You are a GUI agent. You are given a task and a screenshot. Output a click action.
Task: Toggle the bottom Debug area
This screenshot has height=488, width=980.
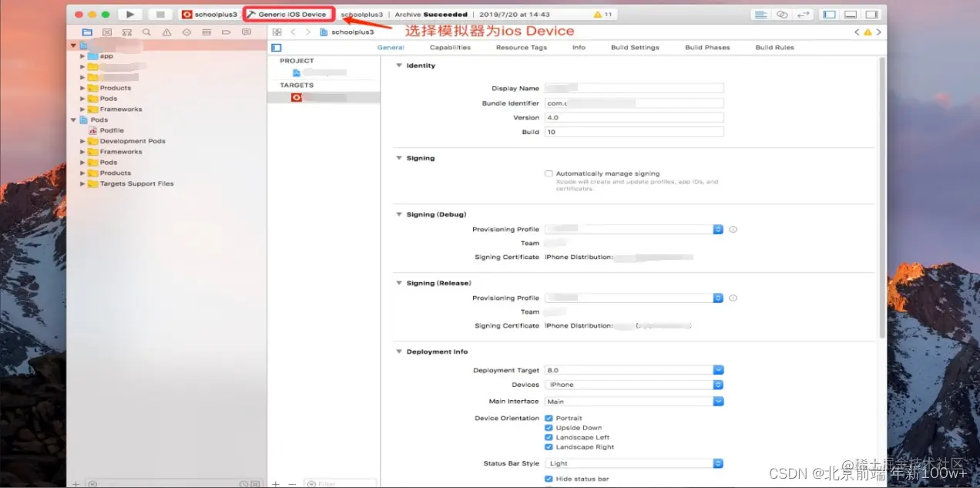(x=851, y=15)
